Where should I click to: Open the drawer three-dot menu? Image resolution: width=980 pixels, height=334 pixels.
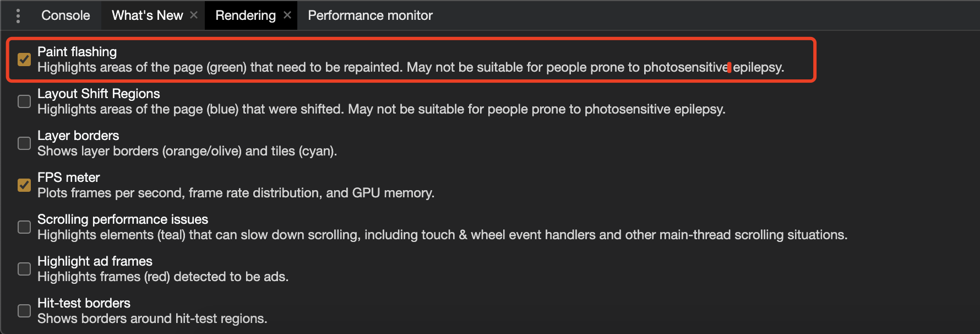18,15
